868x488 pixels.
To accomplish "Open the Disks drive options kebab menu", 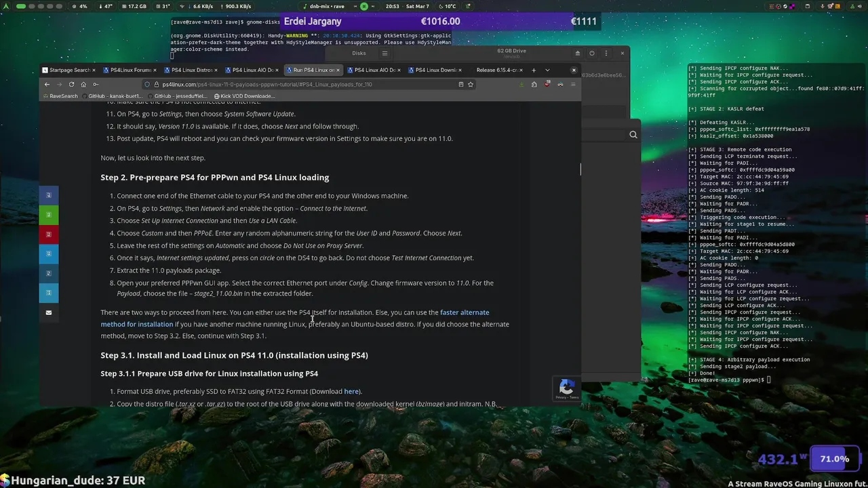I will [606, 54].
